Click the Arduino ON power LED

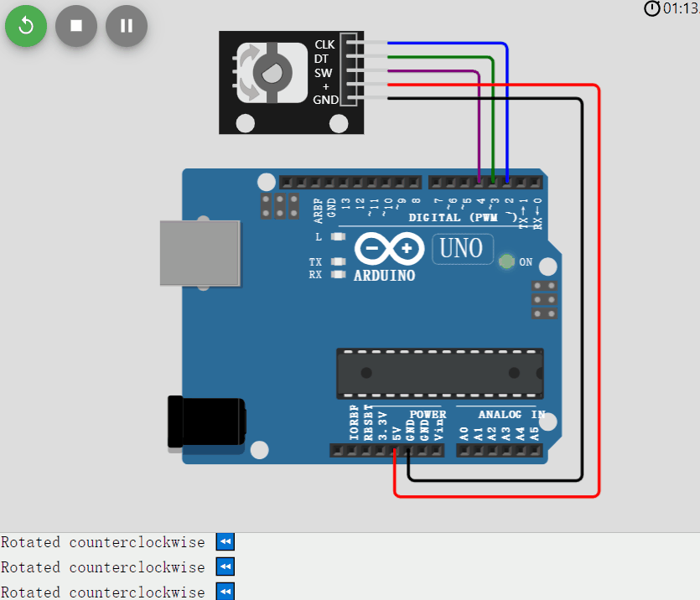(506, 261)
